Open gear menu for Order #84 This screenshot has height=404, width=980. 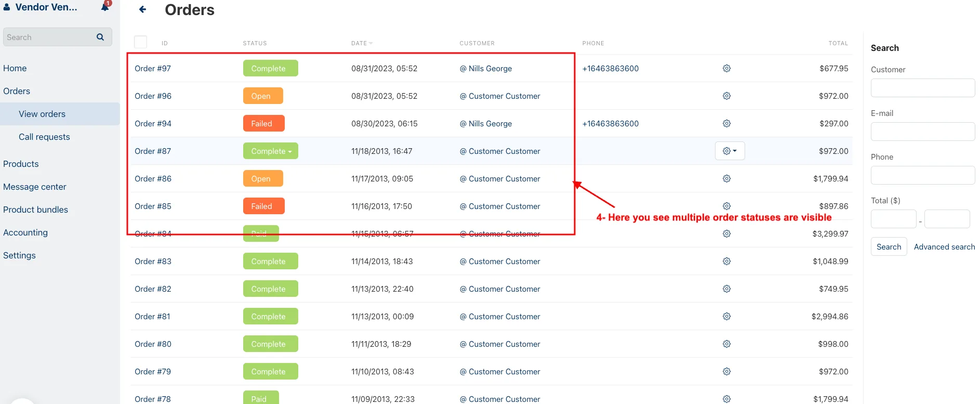pyautogui.click(x=726, y=233)
